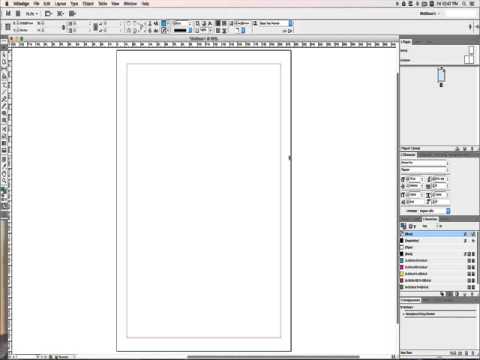
Task: Click the document window vertical scrollbar
Action: pos(398,197)
